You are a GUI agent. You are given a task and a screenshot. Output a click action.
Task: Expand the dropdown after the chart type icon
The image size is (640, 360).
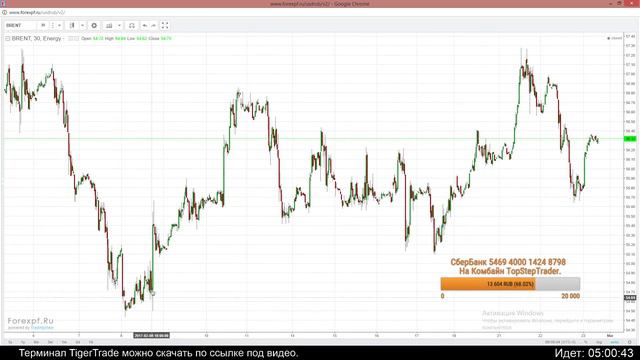(119, 25)
